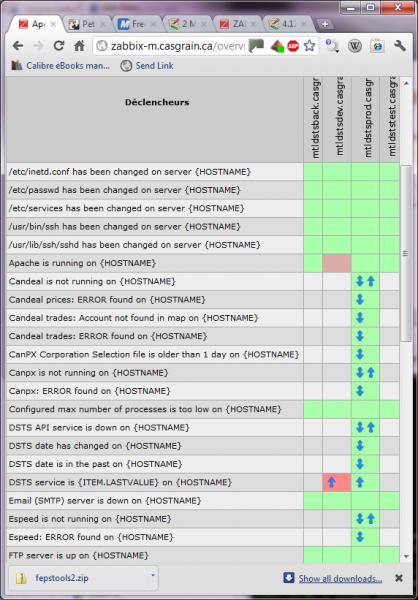Click arrow in DSTS date has changed row

click(359, 445)
